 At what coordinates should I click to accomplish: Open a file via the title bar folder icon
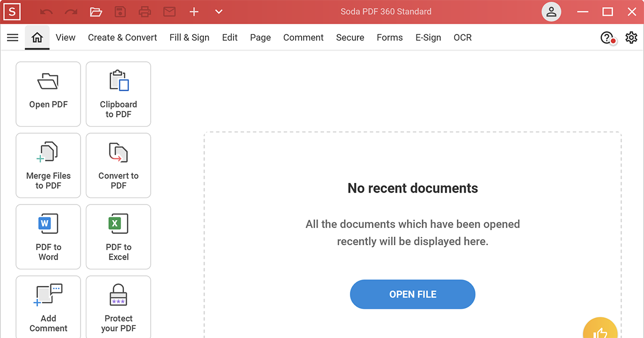96,12
